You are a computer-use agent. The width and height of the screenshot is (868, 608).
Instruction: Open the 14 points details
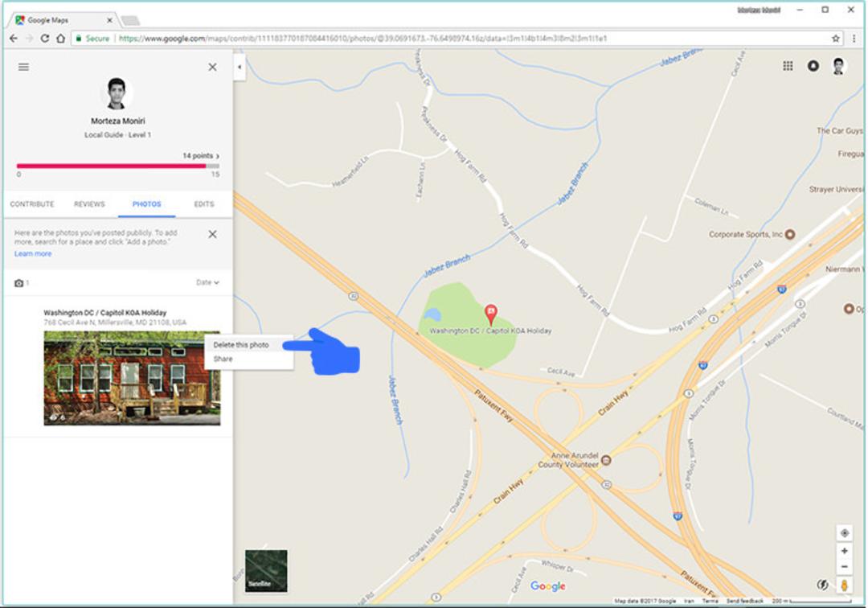pyautogui.click(x=201, y=155)
